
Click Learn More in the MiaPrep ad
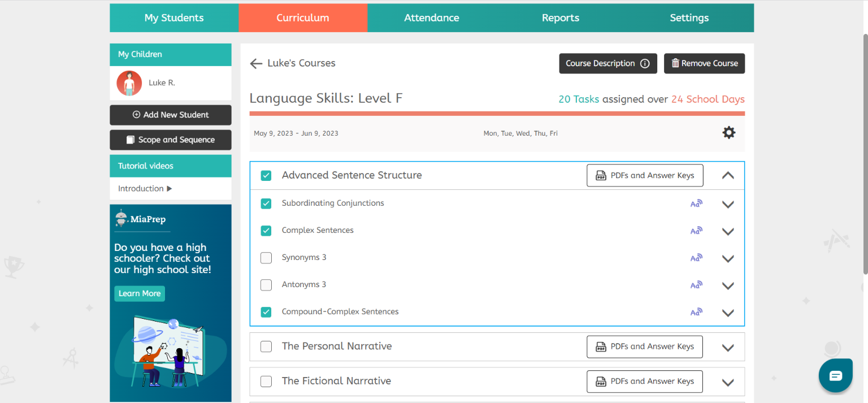click(x=139, y=293)
